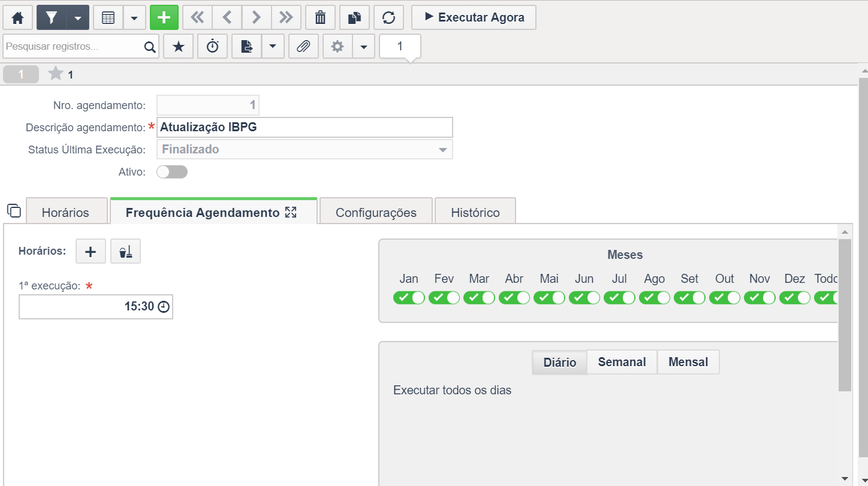Image resolution: width=868 pixels, height=486 pixels.
Task: Select the Mensal frequency option
Action: point(688,363)
